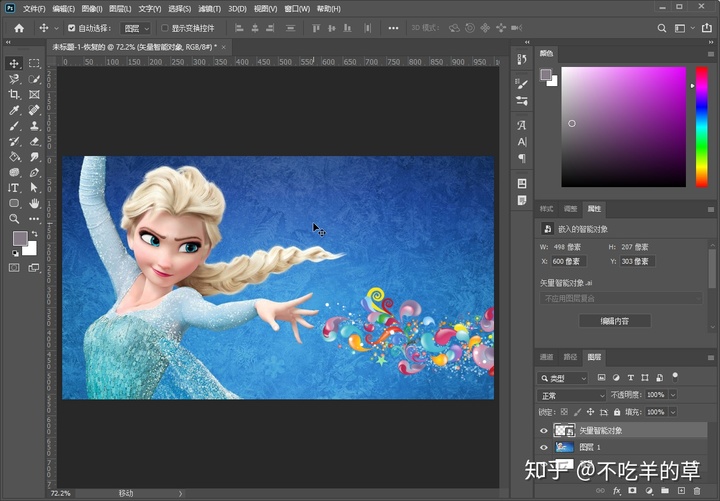Activate the Vertical Type tool
The width and height of the screenshot is (720, 501).
click(x=14, y=188)
